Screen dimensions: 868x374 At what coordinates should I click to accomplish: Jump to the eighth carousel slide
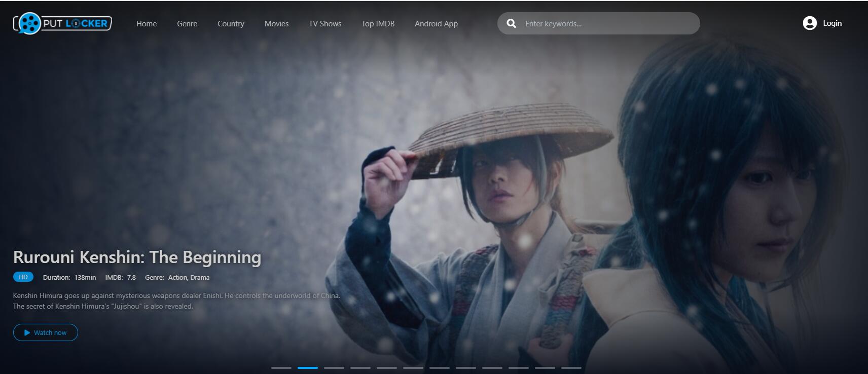point(466,367)
